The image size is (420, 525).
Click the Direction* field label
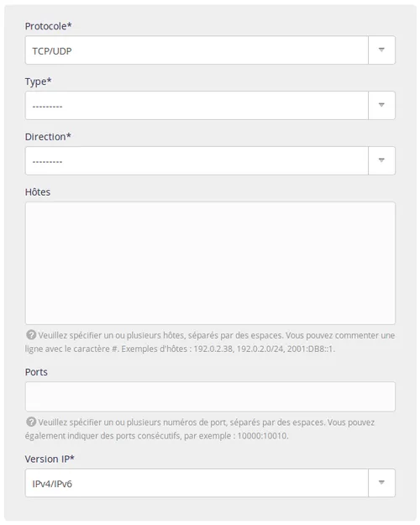click(48, 137)
